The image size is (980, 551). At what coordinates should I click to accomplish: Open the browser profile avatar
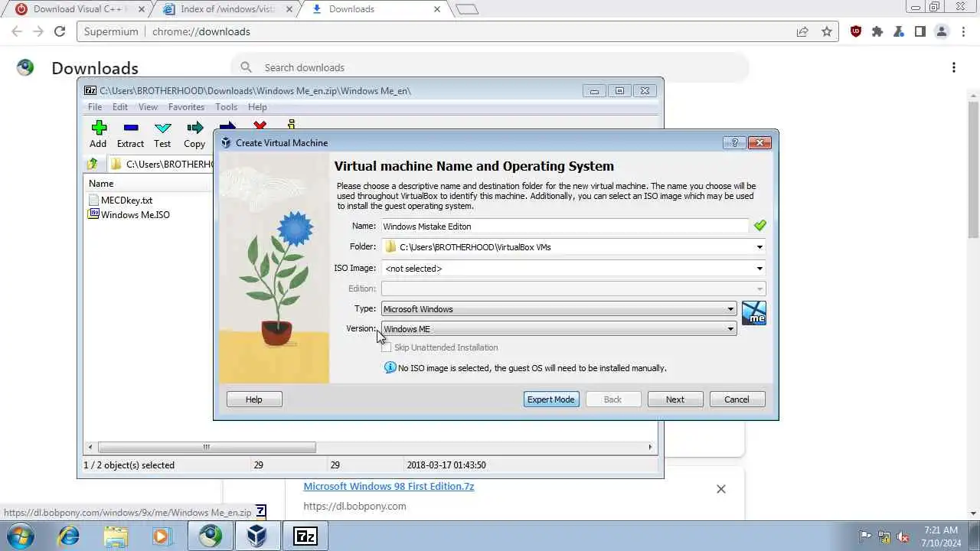[x=942, y=31]
